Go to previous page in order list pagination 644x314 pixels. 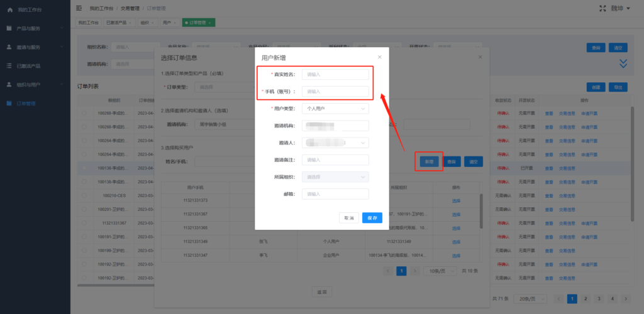click(x=558, y=299)
